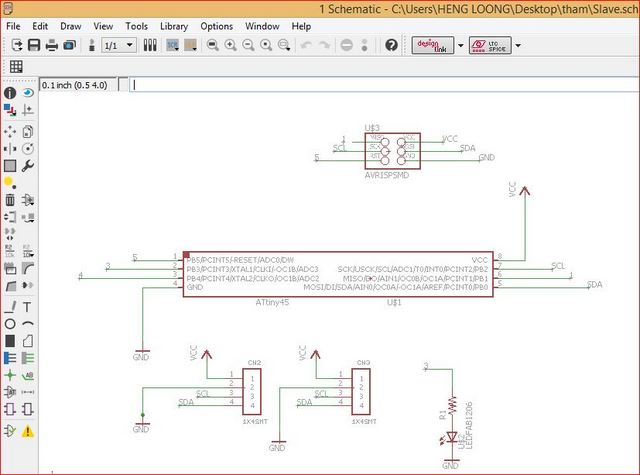
Task: Select the Copy tool
Action: click(28, 131)
